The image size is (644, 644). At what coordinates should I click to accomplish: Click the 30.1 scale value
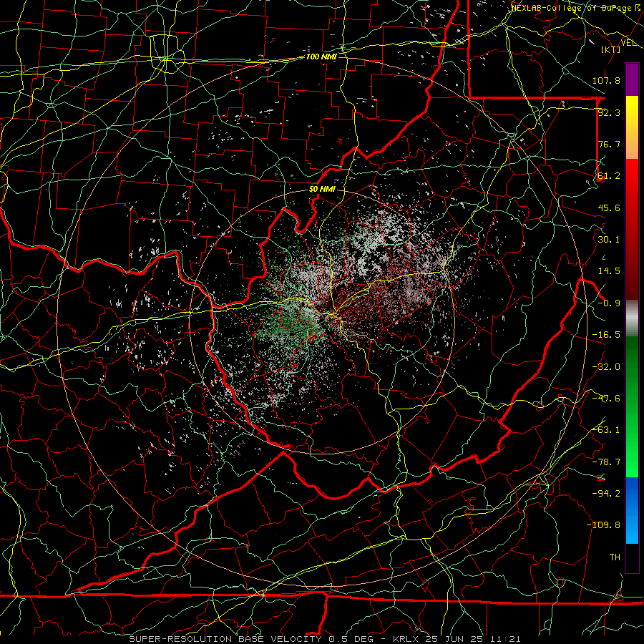(609, 240)
